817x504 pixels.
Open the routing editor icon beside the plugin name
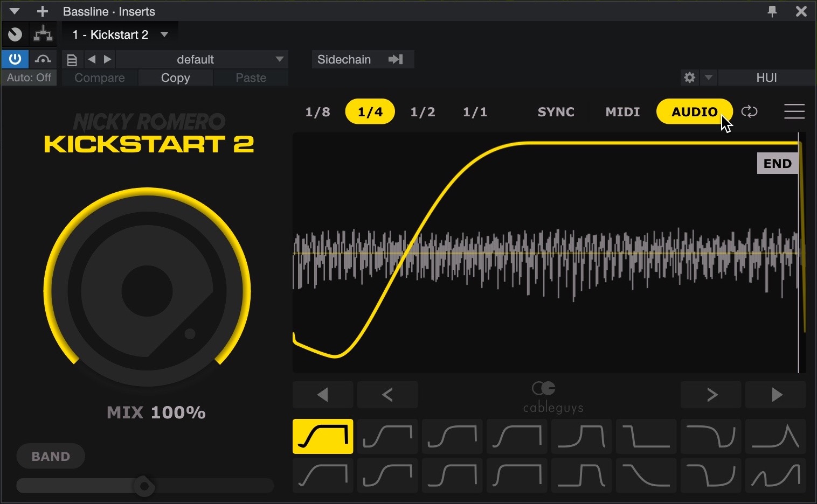pyautogui.click(x=43, y=34)
